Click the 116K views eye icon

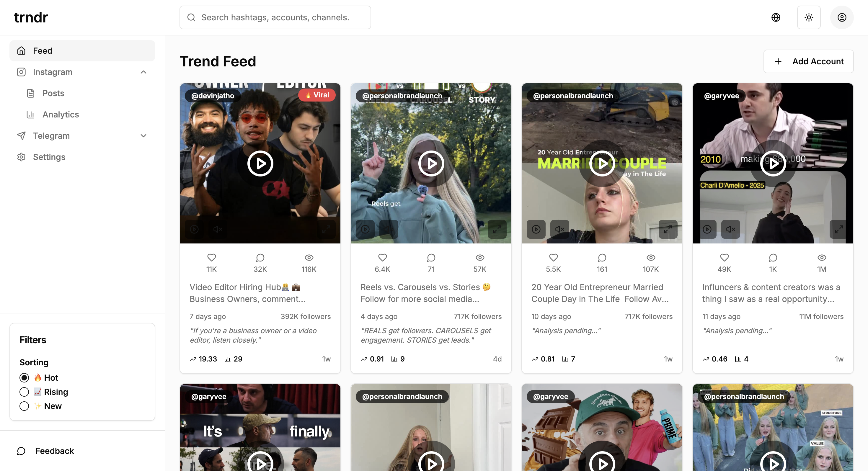(309, 257)
